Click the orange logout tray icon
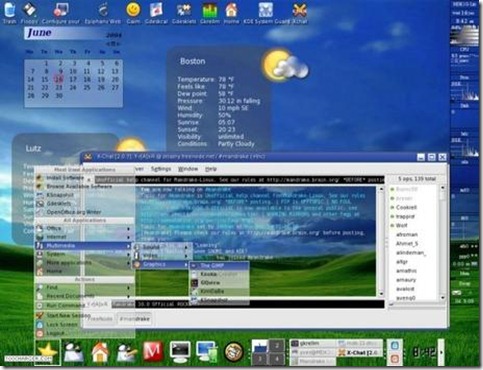483x370 pixels. click(x=395, y=359)
